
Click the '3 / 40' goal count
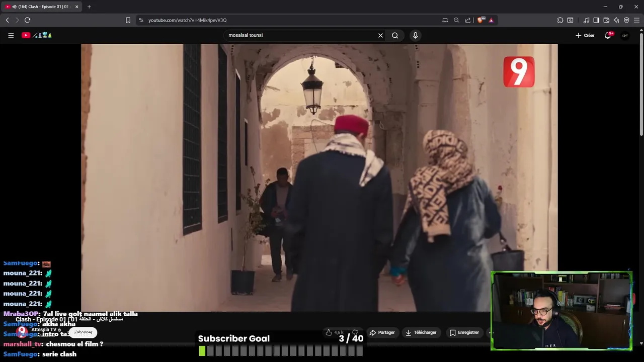(351, 338)
